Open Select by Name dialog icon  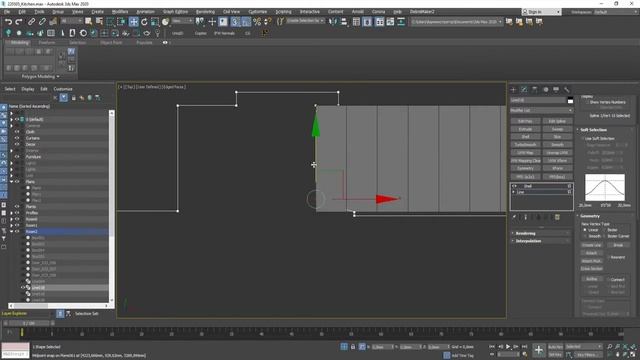99,22
